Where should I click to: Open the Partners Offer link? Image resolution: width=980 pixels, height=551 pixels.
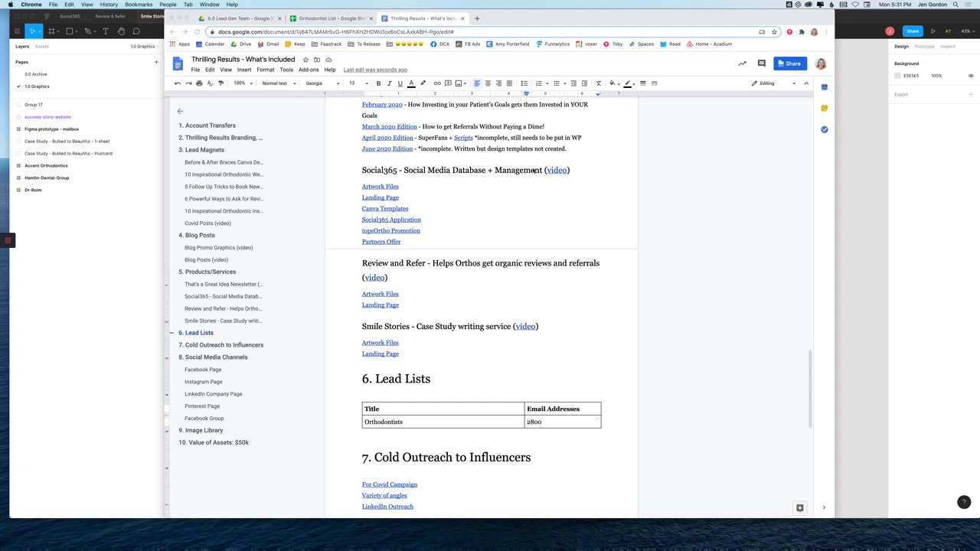381,242
